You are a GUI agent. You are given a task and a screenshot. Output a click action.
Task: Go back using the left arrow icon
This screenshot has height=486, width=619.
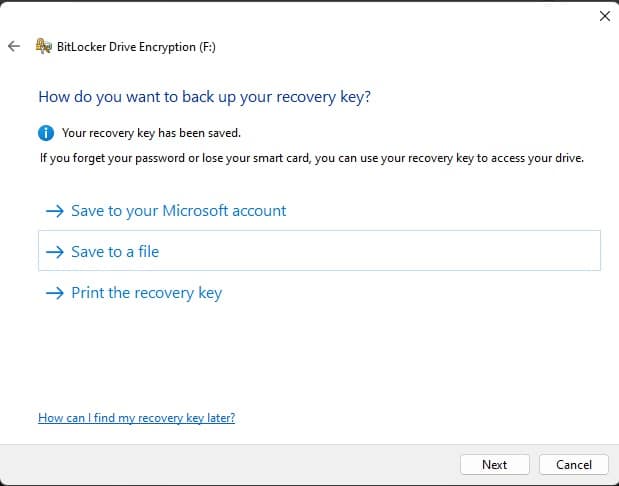[x=14, y=46]
